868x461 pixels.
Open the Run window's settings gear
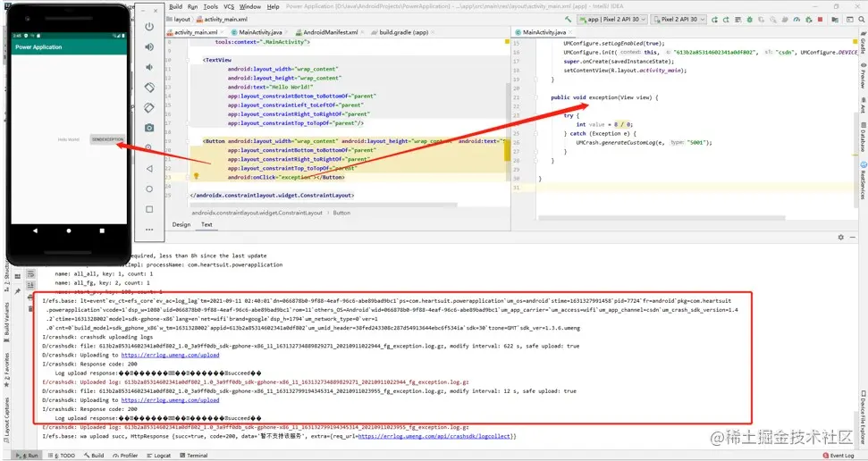coord(840,237)
